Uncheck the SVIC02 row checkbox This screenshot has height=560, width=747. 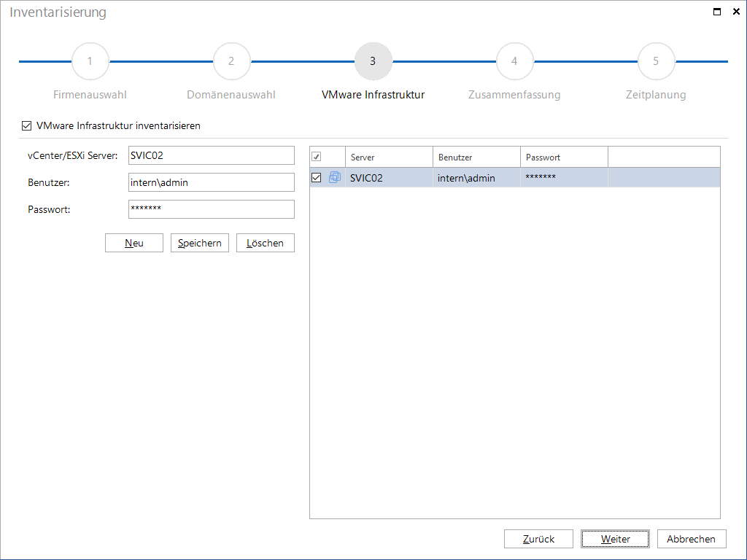(x=317, y=178)
